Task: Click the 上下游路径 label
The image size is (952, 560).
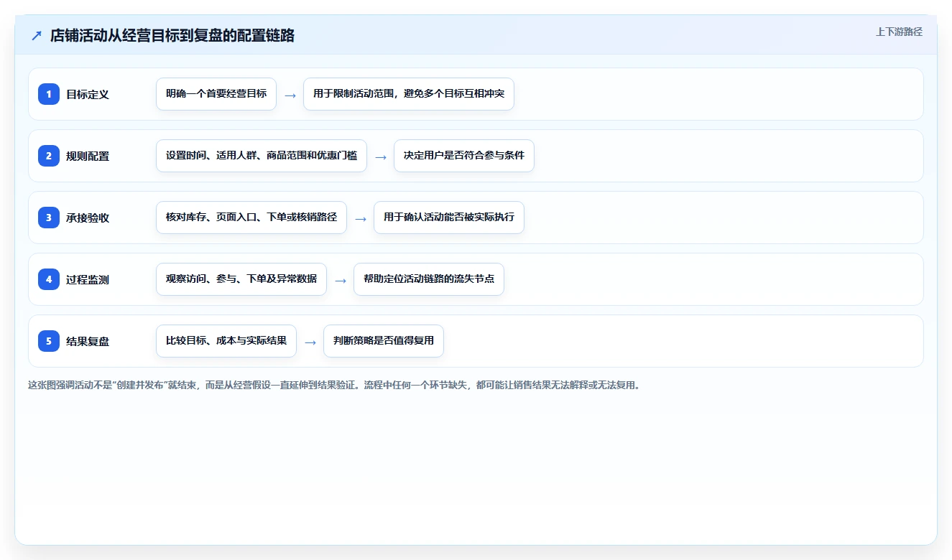Action: pyautogui.click(x=899, y=32)
